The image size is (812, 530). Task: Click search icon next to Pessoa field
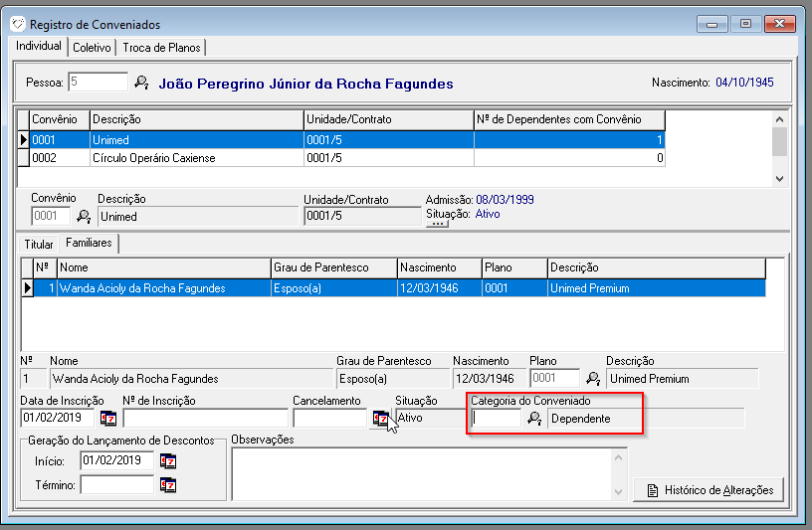(x=141, y=83)
